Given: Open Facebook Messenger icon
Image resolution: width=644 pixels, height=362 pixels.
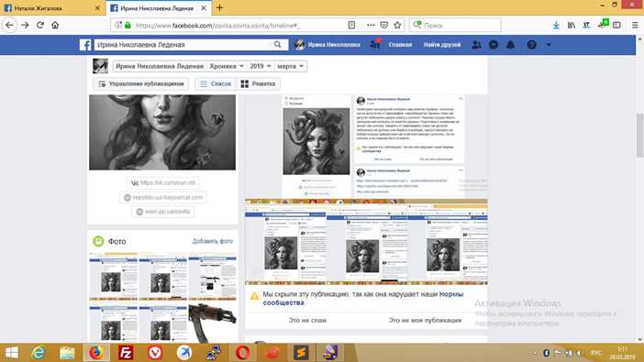Looking at the screenshot, I should [494, 45].
